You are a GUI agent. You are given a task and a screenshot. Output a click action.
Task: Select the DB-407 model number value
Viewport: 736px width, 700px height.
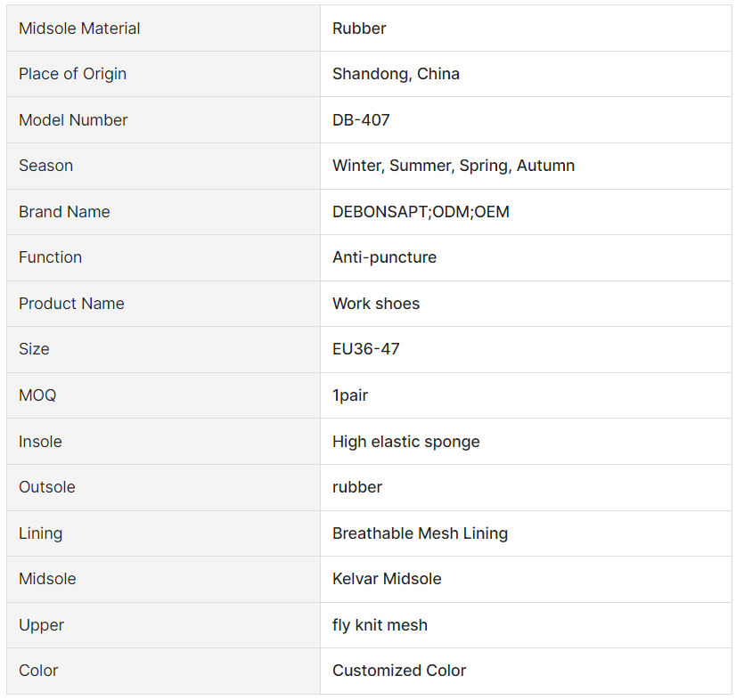click(x=361, y=119)
